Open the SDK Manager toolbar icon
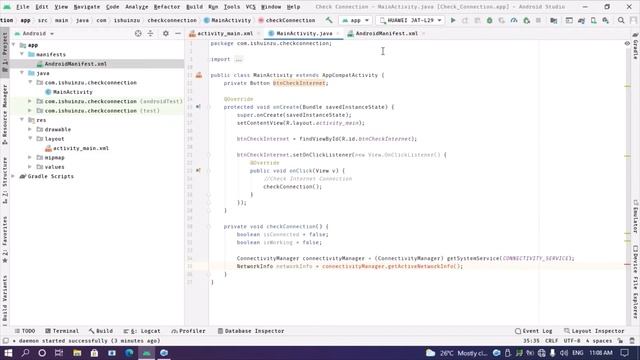Screen dimensions: 640x360 (606, 20)
